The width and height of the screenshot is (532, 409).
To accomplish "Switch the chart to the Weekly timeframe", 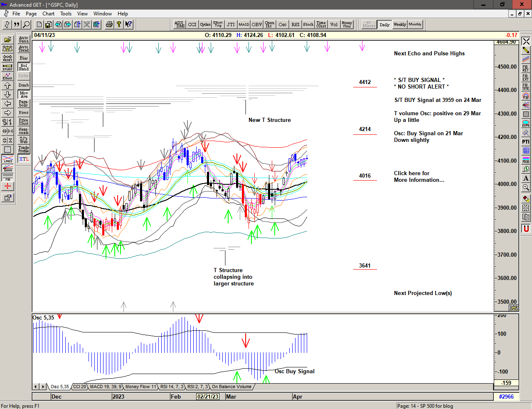I will point(399,25).
